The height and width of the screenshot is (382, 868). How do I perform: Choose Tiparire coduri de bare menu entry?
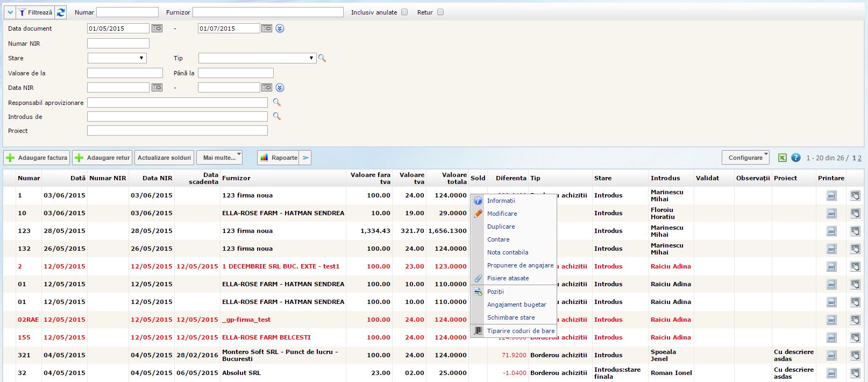(x=521, y=331)
